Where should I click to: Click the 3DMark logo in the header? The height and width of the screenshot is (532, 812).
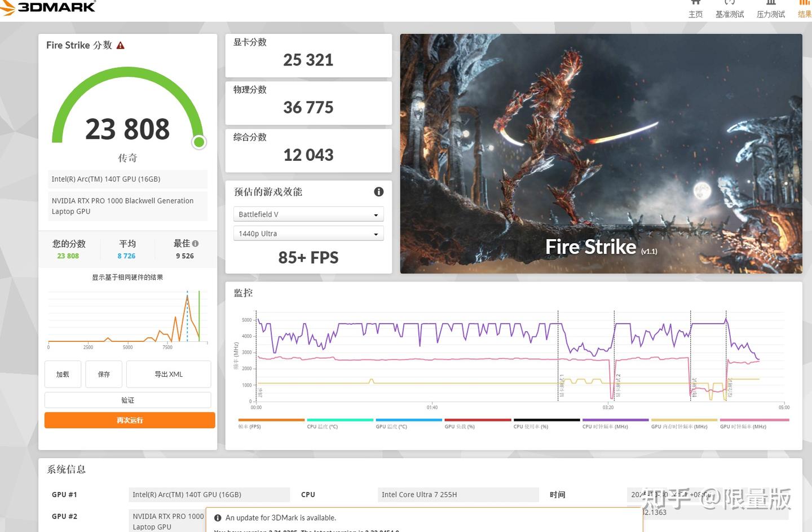coord(48,7)
